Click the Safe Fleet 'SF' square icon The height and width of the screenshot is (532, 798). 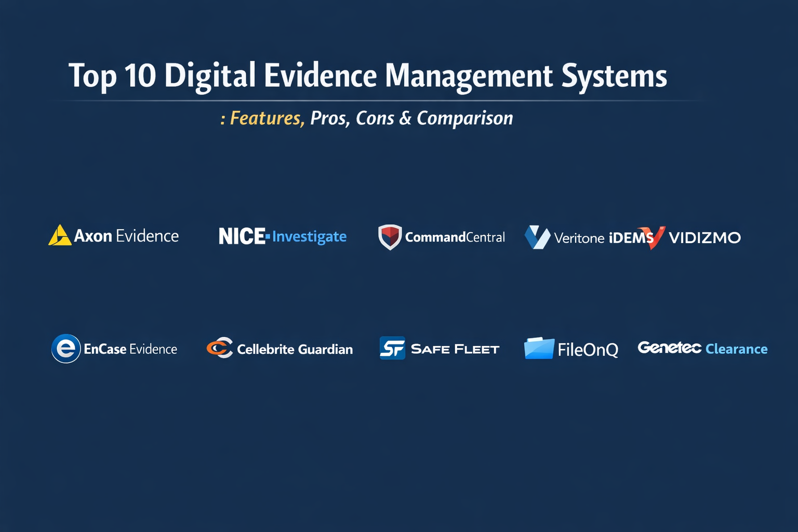coord(392,348)
